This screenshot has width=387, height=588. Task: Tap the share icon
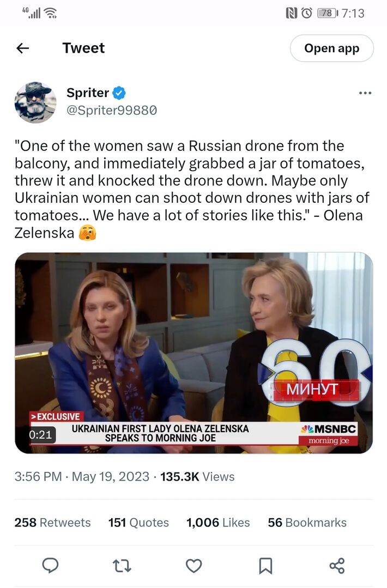click(x=337, y=566)
